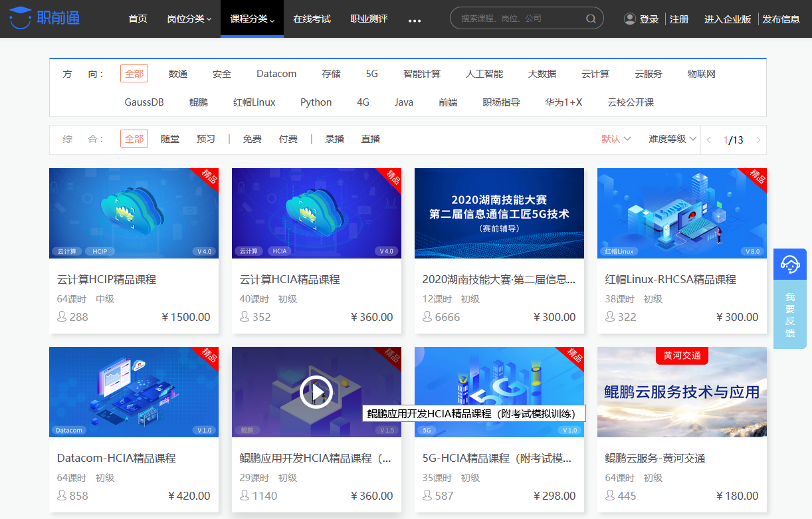
Task: Click 进入企业版 link
Action: (x=728, y=19)
